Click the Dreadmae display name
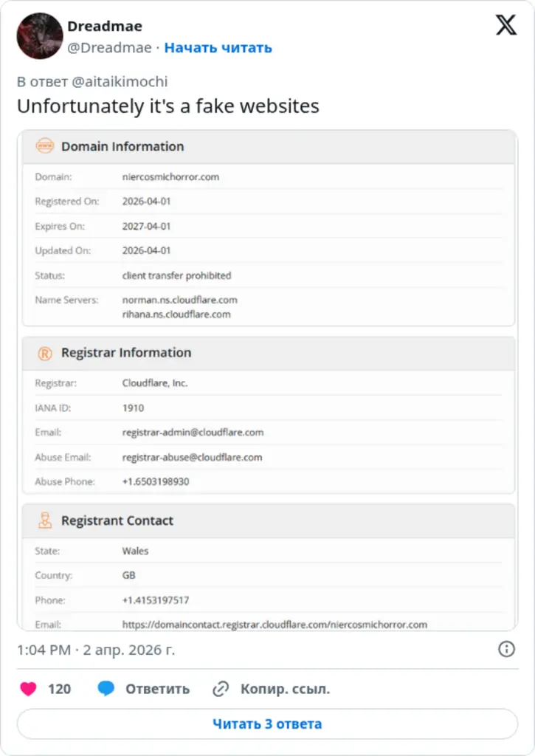Viewport: 535px width, 756px height. pyautogui.click(x=105, y=27)
